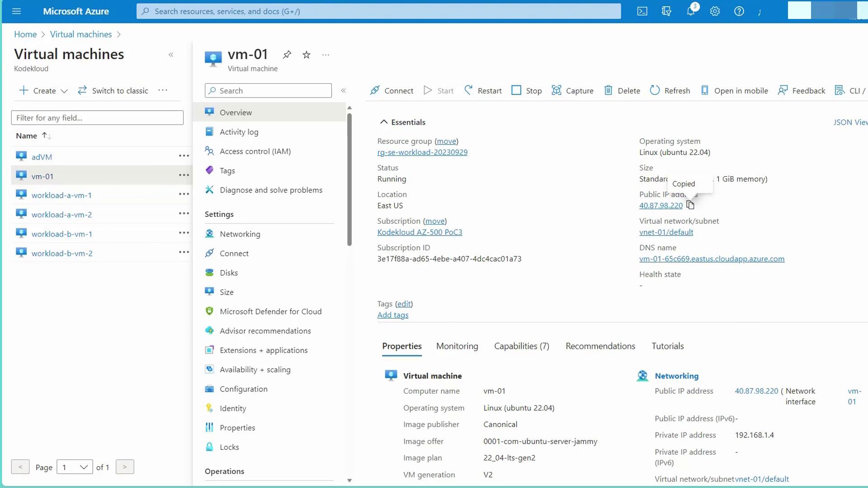The width and height of the screenshot is (868, 488).
Task: Collapse the Essentials section
Action: pyautogui.click(x=384, y=122)
